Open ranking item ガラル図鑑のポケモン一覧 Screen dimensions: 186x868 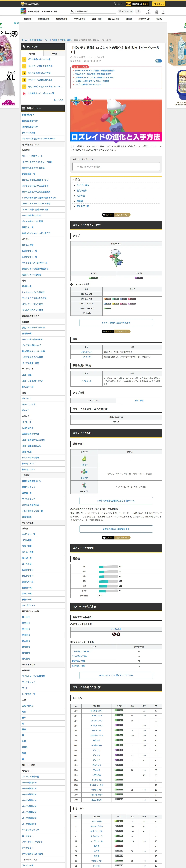click(x=39, y=59)
